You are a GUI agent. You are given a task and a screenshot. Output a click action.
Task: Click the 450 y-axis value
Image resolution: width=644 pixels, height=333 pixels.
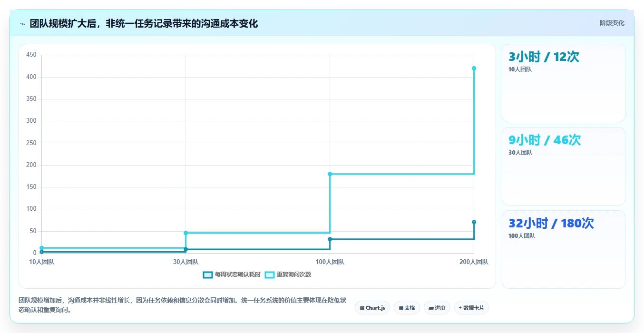(31, 55)
